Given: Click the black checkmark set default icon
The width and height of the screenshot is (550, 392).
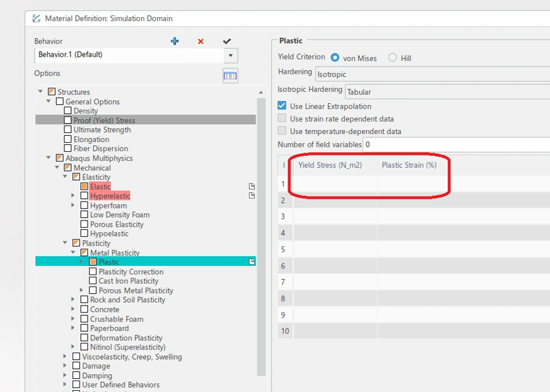Looking at the screenshot, I should click(227, 41).
